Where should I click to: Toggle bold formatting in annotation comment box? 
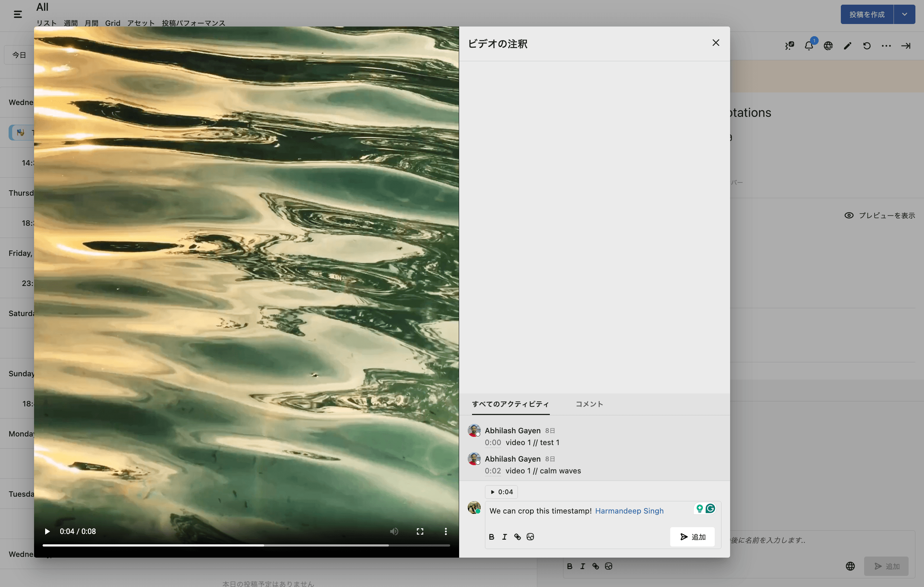(x=491, y=537)
